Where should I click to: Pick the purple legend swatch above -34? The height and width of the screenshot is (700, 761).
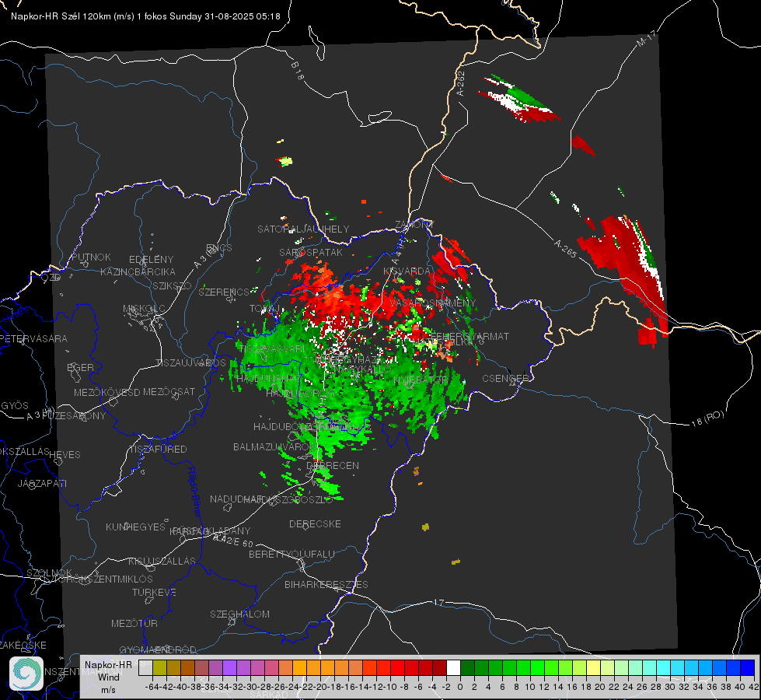[x=229, y=667]
